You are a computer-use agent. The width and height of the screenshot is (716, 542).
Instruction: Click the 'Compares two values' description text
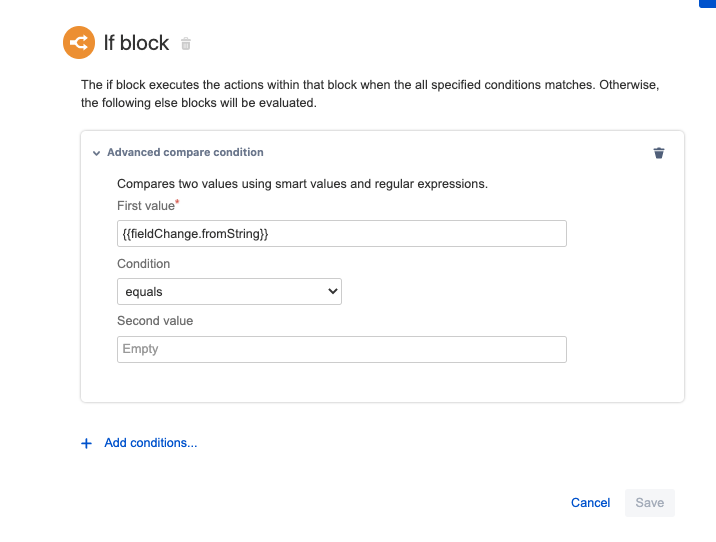point(302,184)
